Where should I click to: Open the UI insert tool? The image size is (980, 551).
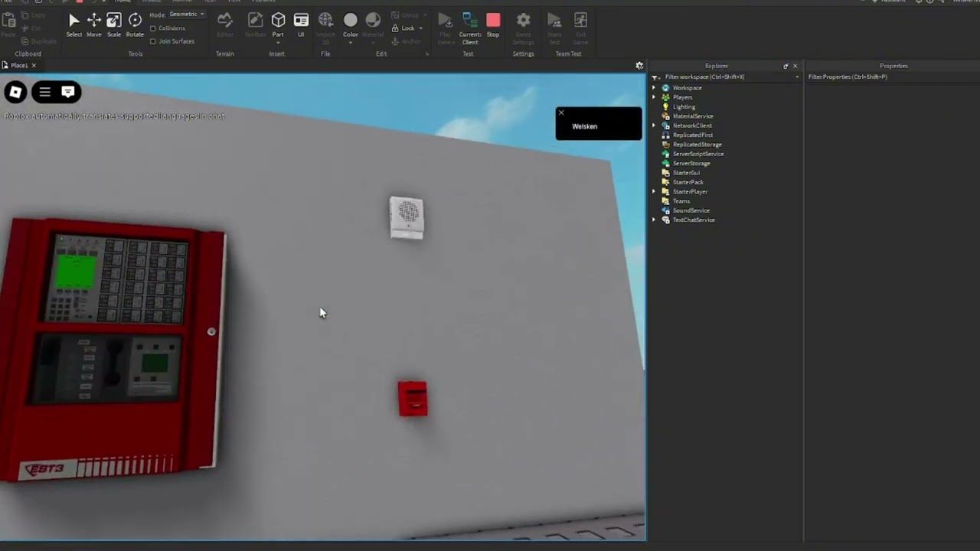tap(301, 24)
